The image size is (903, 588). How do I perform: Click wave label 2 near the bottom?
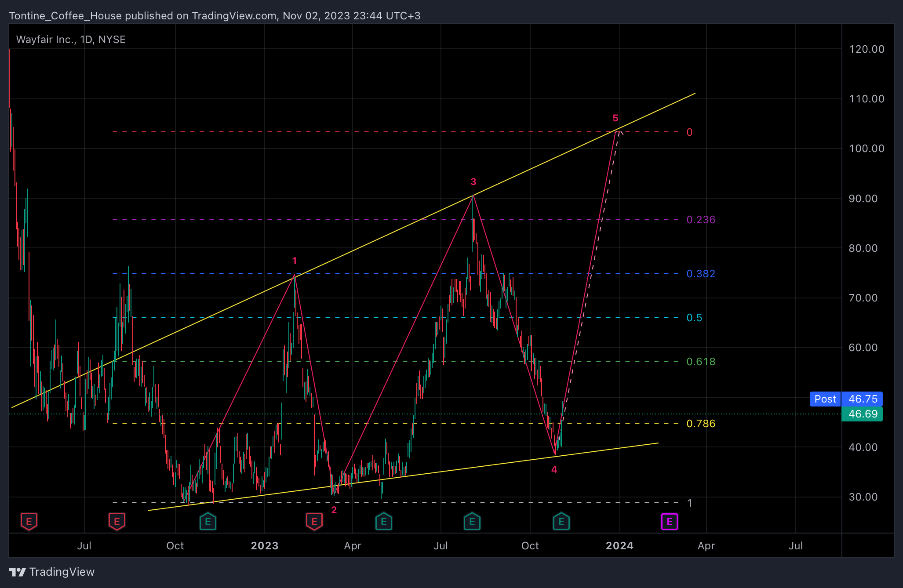pyautogui.click(x=334, y=510)
